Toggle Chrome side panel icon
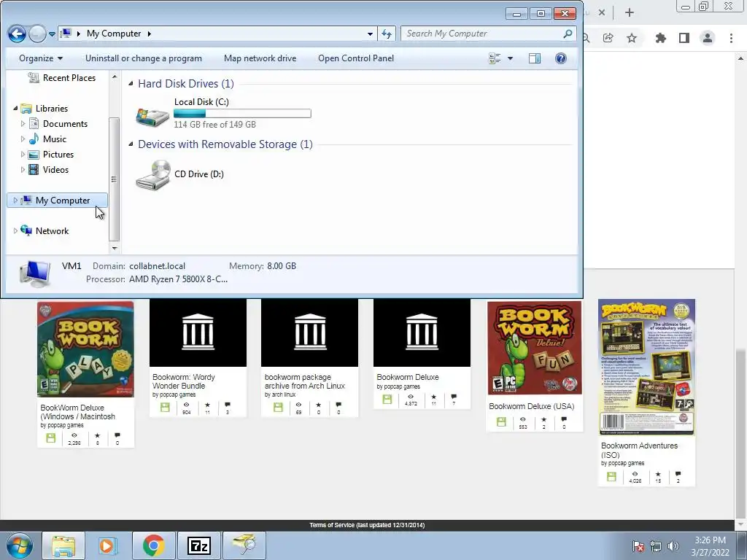Image resolution: width=747 pixels, height=560 pixels. 684,38
